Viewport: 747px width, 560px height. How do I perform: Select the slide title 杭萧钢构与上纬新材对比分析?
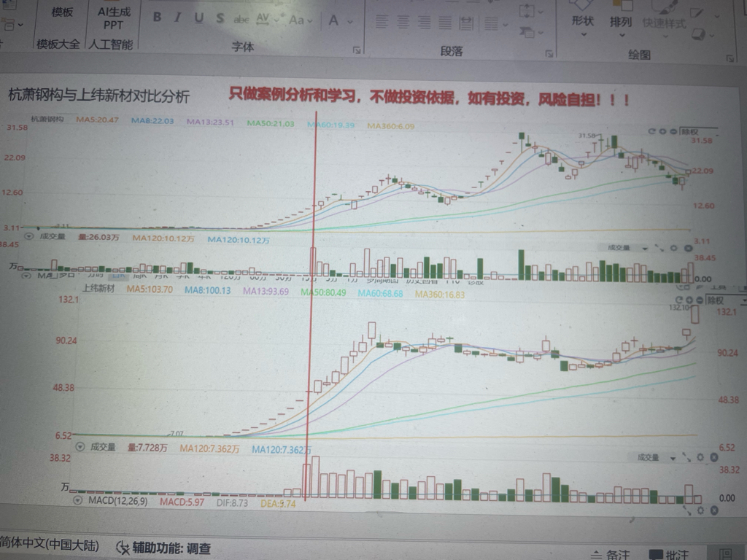(x=98, y=96)
